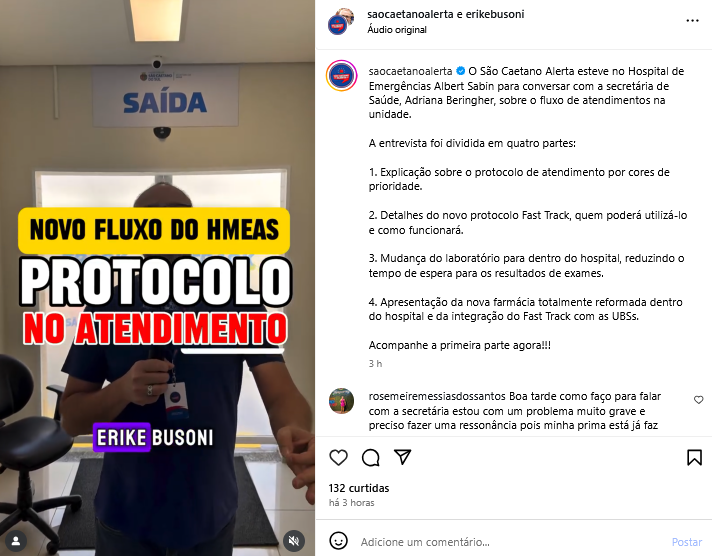The image size is (712, 556).
Task: Open the Áudio original link
Action: tap(397, 30)
